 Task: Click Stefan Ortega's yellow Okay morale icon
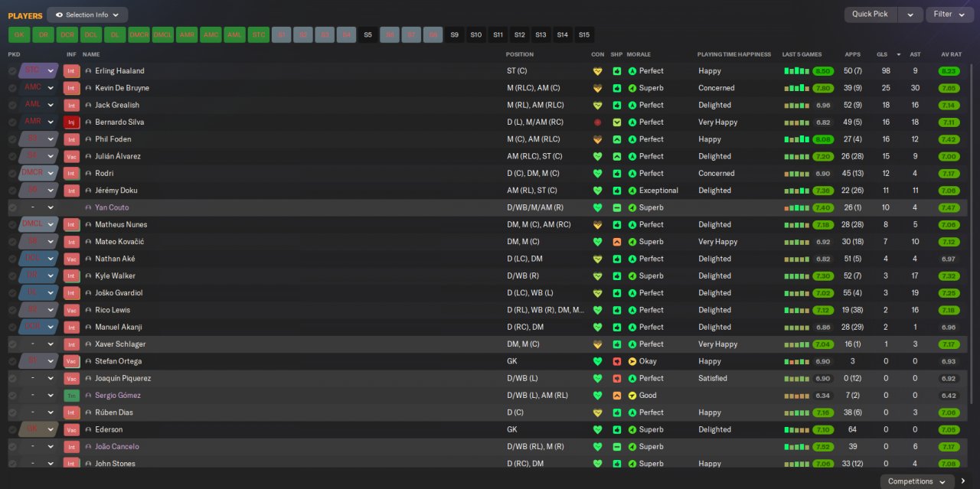point(632,361)
